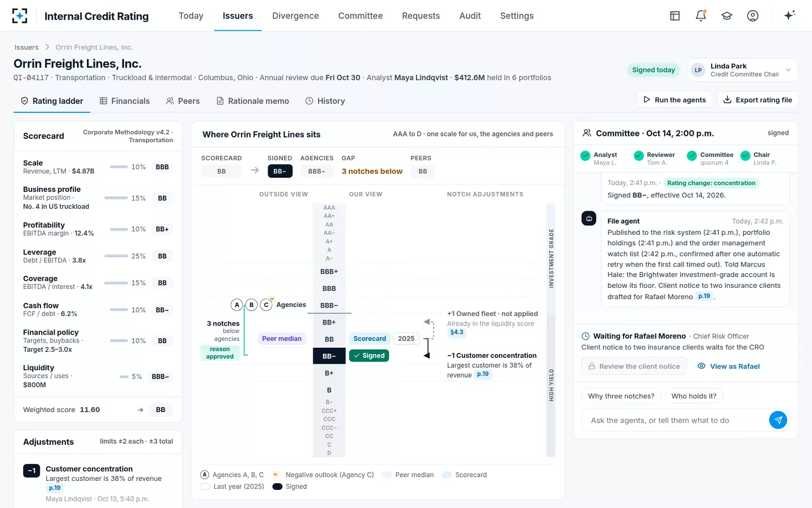Switch to the Financials tab
The height and width of the screenshot is (508, 812).
click(x=125, y=101)
